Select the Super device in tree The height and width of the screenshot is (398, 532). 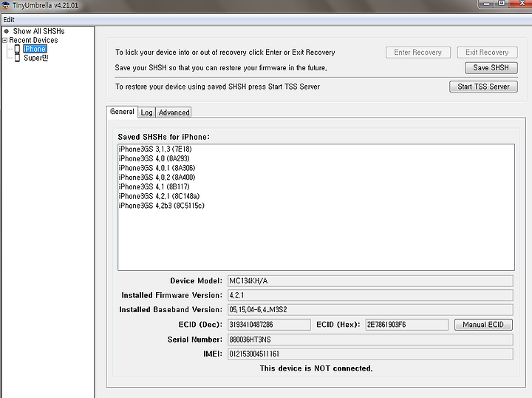click(35, 58)
